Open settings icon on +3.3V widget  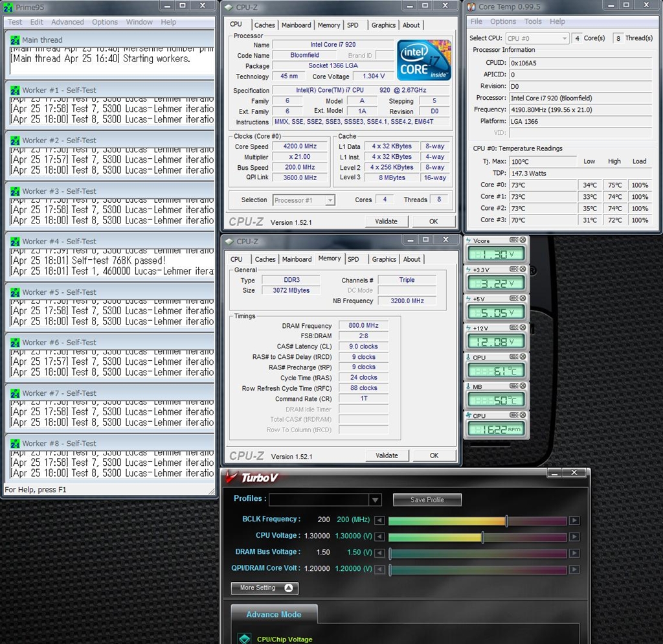(x=513, y=270)
